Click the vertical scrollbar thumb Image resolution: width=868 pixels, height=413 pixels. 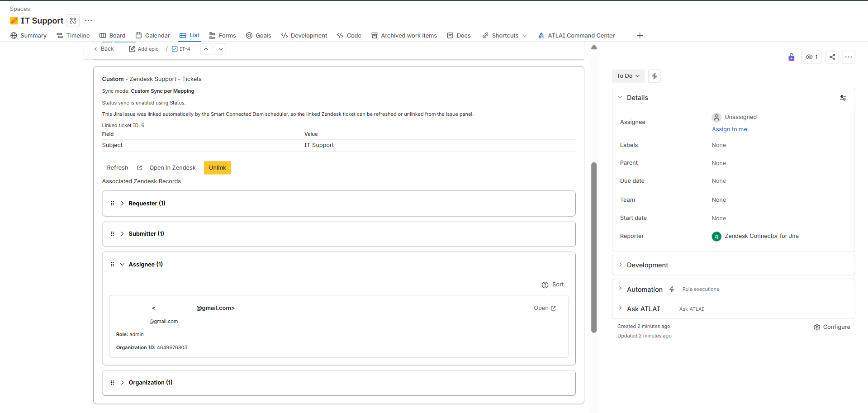(594, 247)
